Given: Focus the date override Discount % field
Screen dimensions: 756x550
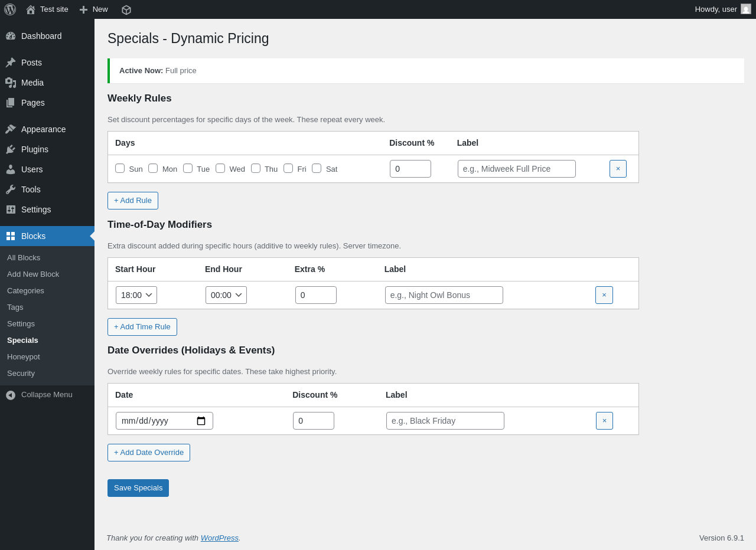Looking at the screenshot, I should pyautogui.click(x=314, y=421).
